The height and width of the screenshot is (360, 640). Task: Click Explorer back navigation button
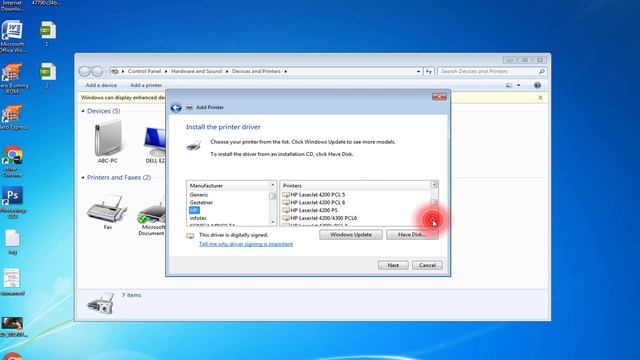[x=84, y=71]
